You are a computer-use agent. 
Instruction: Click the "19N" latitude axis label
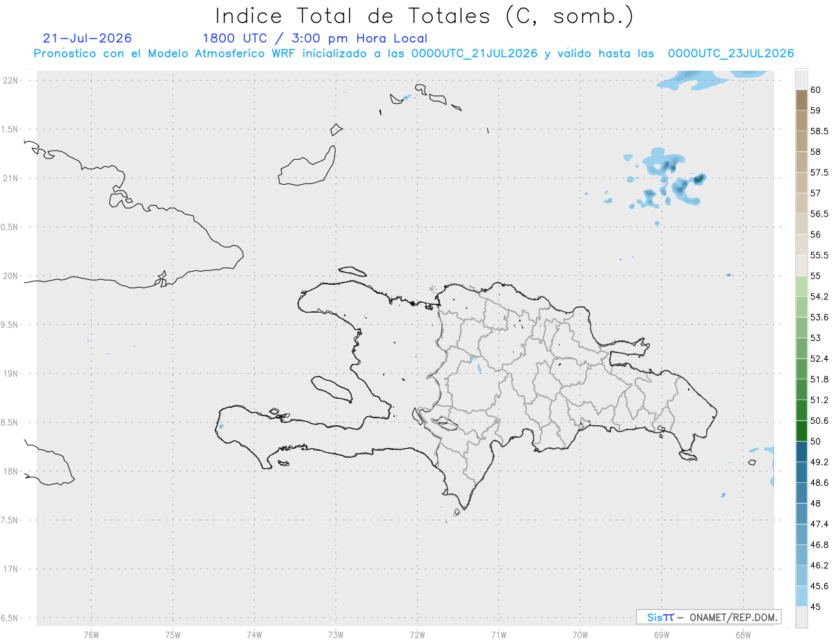(x=10, y=374)
